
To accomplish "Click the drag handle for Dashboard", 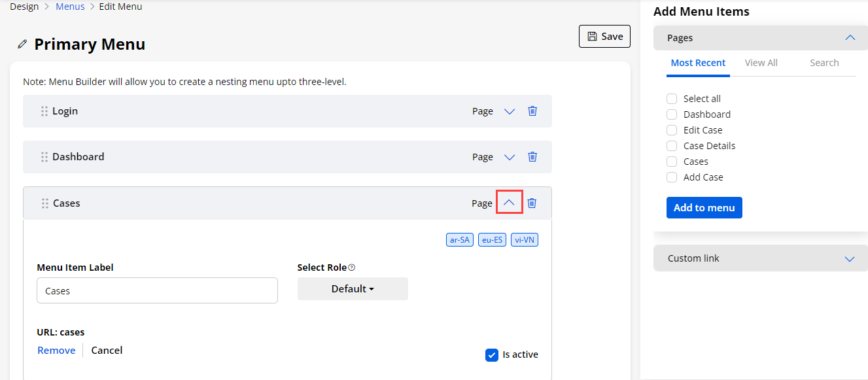I will tap(44, 157).
